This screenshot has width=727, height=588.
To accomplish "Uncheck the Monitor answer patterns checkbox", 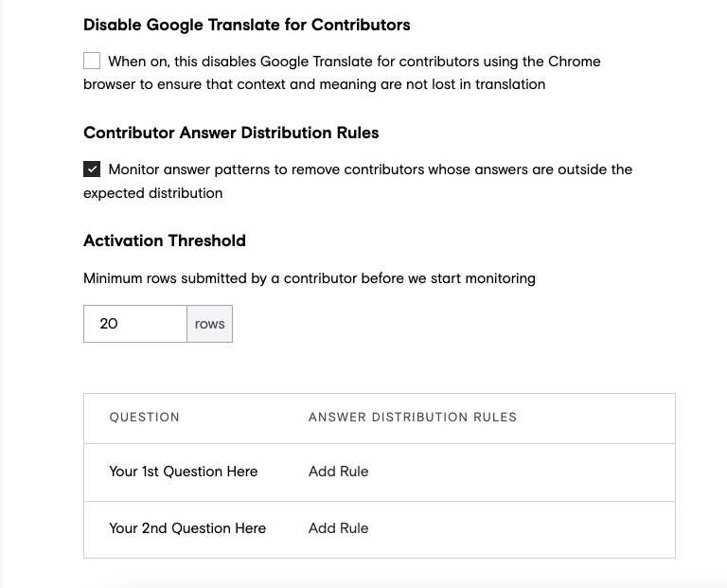I will pos(92,169).
